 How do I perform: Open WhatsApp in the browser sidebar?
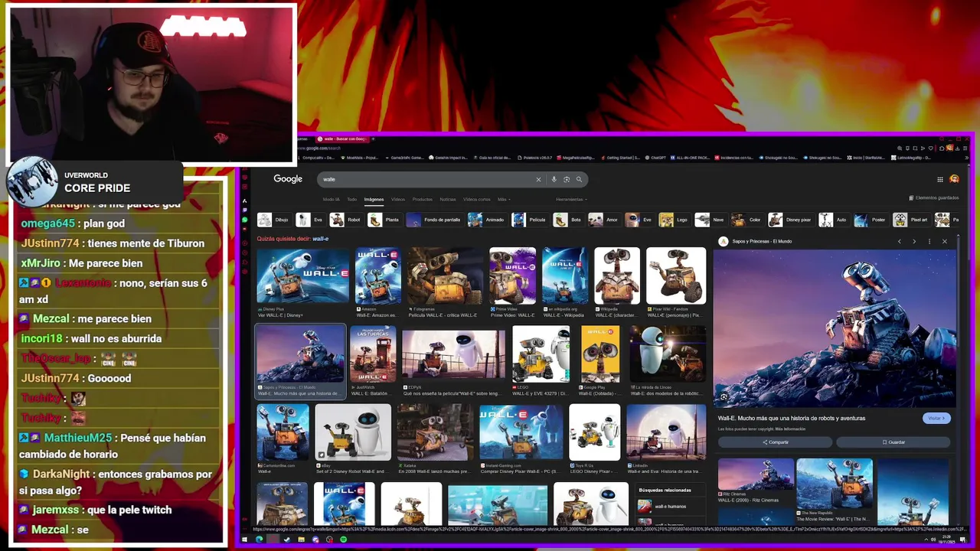coord(245,220)
